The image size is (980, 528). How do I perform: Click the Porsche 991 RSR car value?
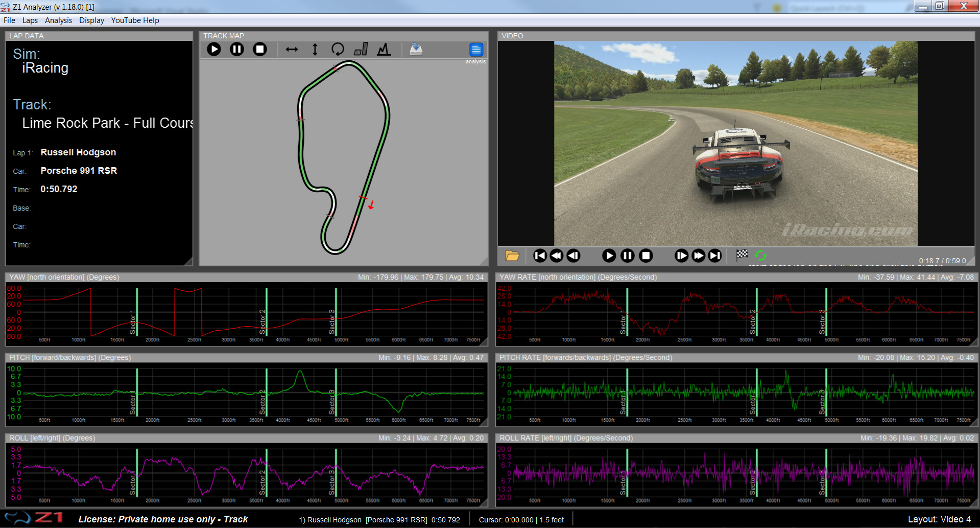click(79, 171)
